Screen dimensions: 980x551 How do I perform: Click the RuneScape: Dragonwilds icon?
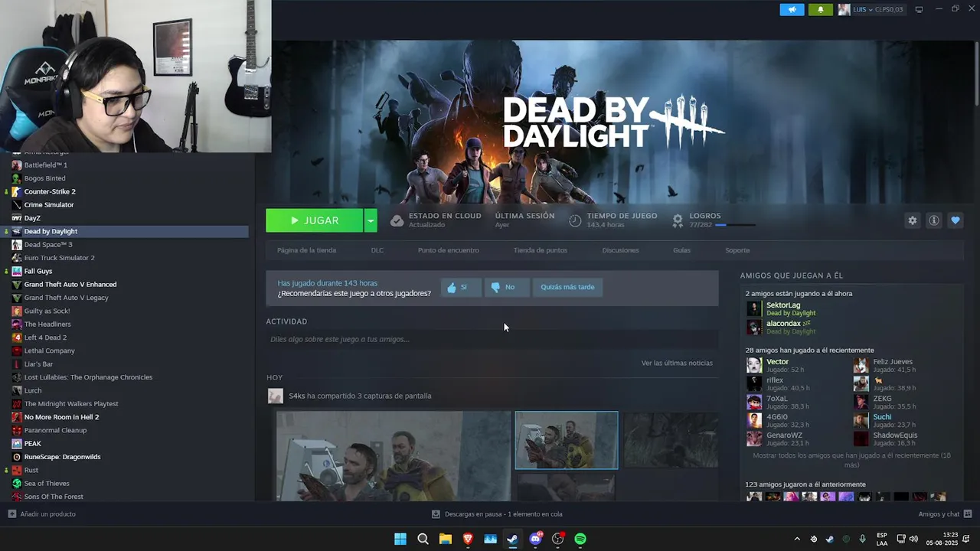[x=17, y=457]
